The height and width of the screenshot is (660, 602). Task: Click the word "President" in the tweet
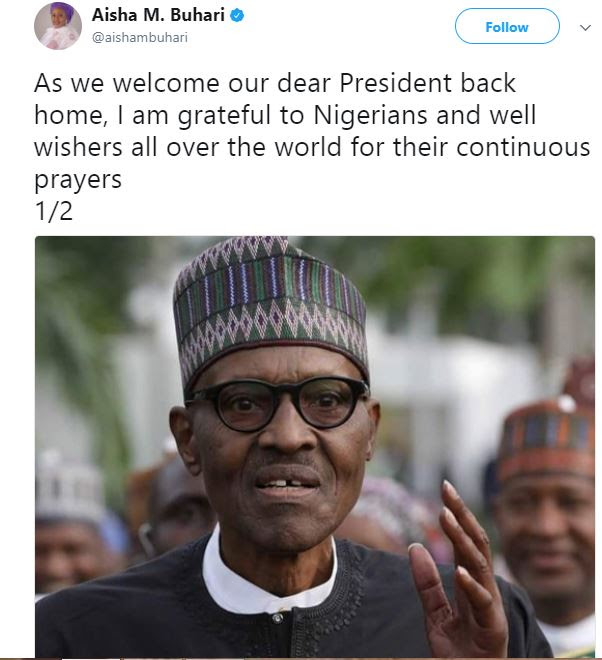tap(395, 83)
